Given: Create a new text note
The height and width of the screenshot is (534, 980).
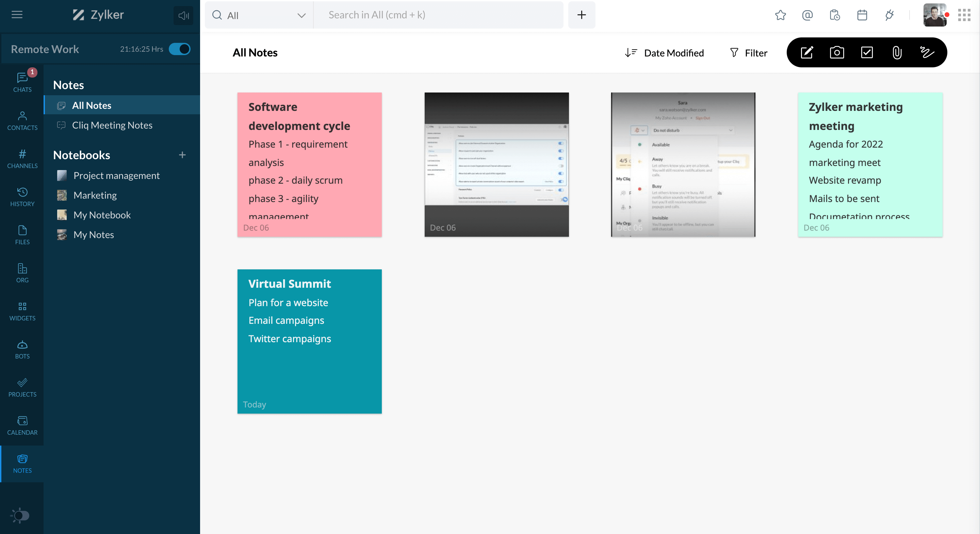Looking at the screenshot, I should pyautogui.click(x=806, y=52).
